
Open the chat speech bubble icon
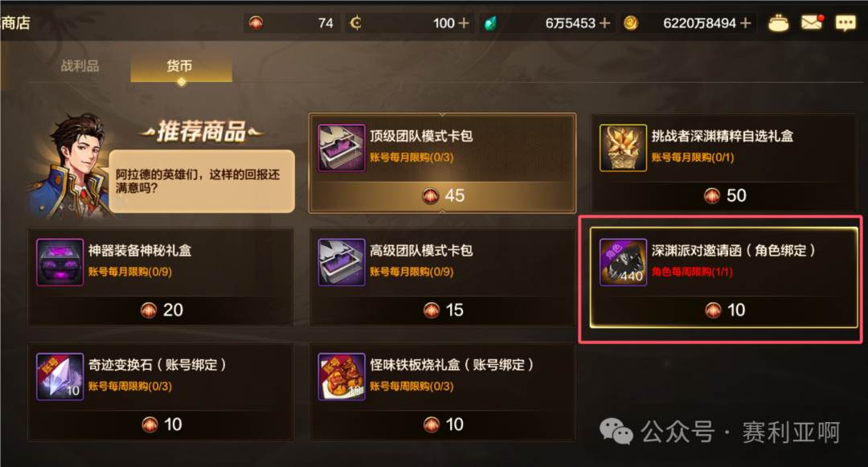pyautogui.click(x=845, y=23)
